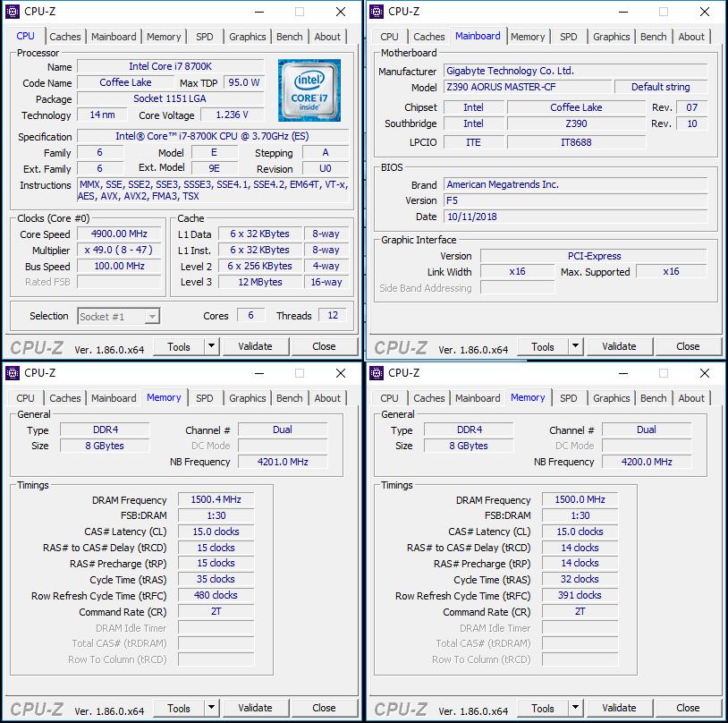Open Caches tab in bottom-right Memory window
Viewport: 728px width, 723px height.
429,398
